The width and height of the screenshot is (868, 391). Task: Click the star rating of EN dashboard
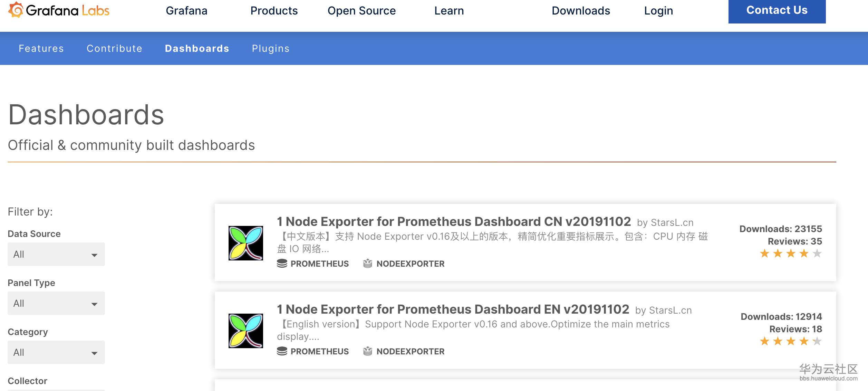click(790, 342)
